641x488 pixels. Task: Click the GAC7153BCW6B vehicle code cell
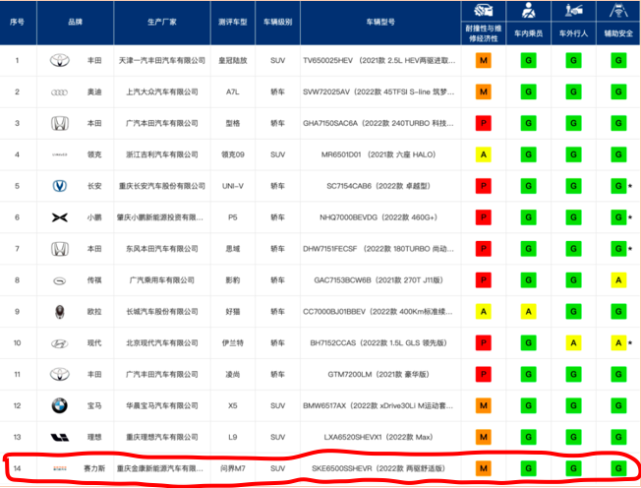pyautogui.click(x=379, y=280)
